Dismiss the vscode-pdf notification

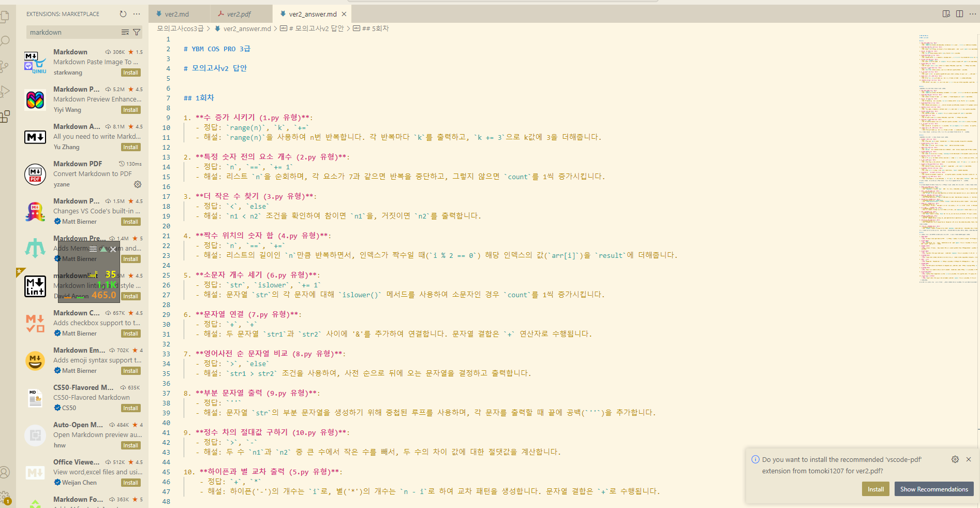coord(969,459)
